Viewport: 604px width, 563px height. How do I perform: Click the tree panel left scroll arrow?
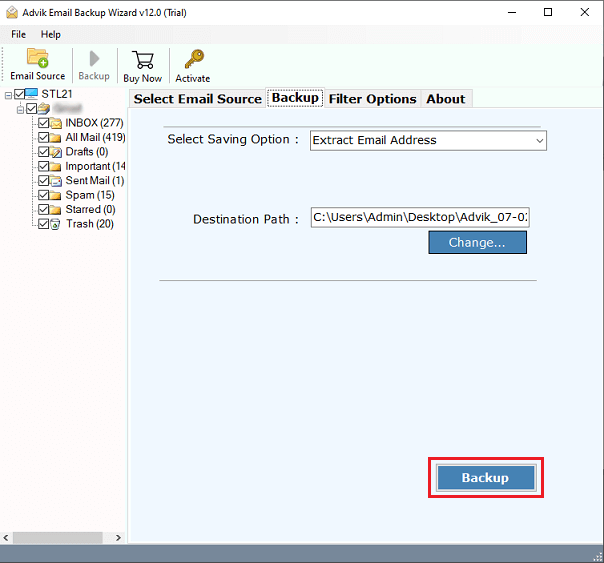[6, 538]
